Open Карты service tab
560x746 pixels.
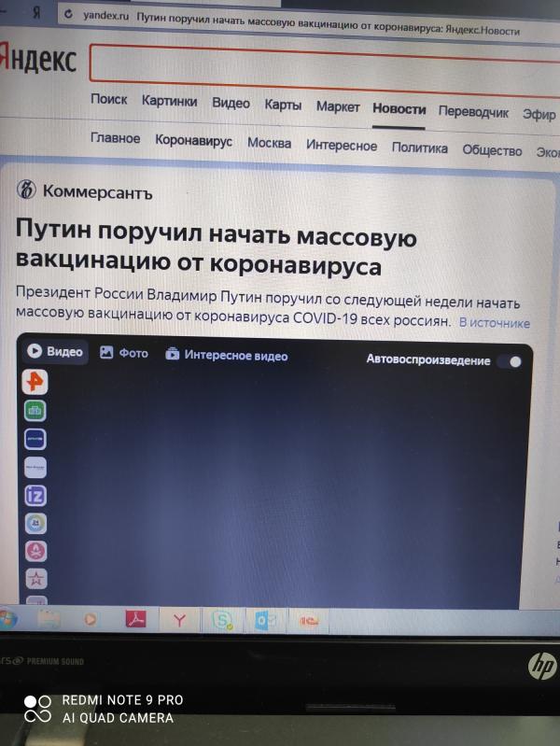[283, 105]
